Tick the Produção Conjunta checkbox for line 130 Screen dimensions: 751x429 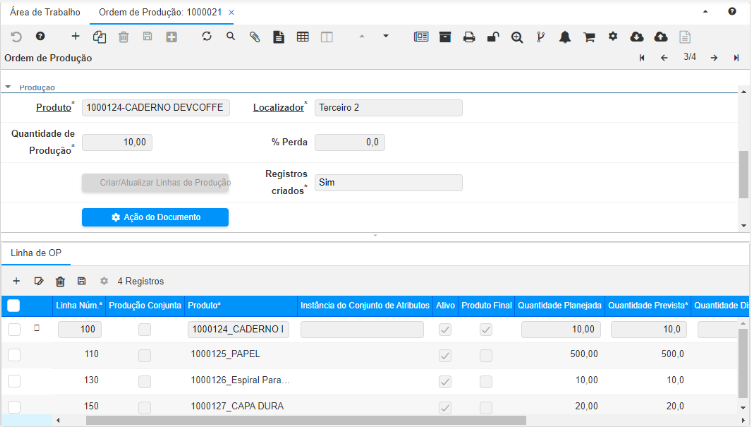point(145,380)
